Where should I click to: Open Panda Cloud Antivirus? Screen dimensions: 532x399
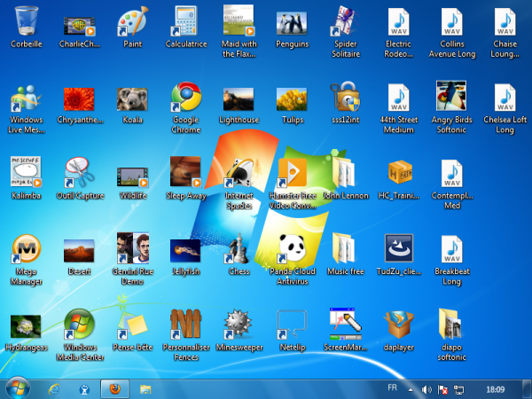292,249
